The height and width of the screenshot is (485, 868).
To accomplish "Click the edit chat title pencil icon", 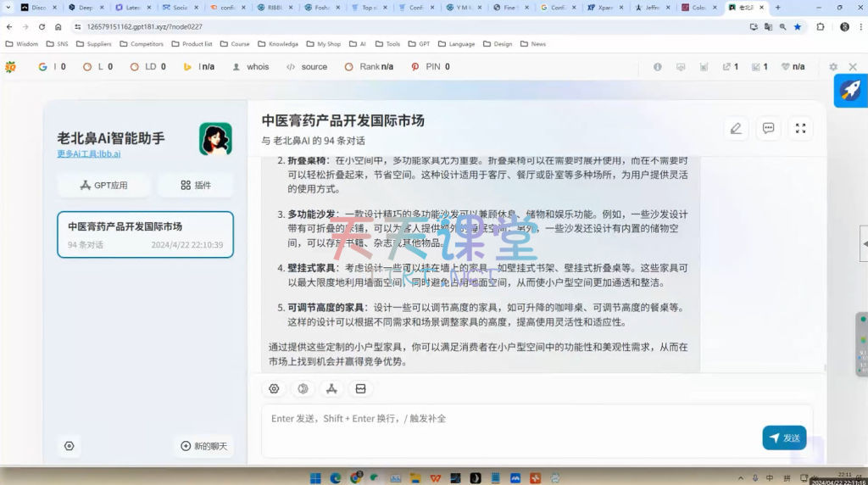I will pos(736,128).
